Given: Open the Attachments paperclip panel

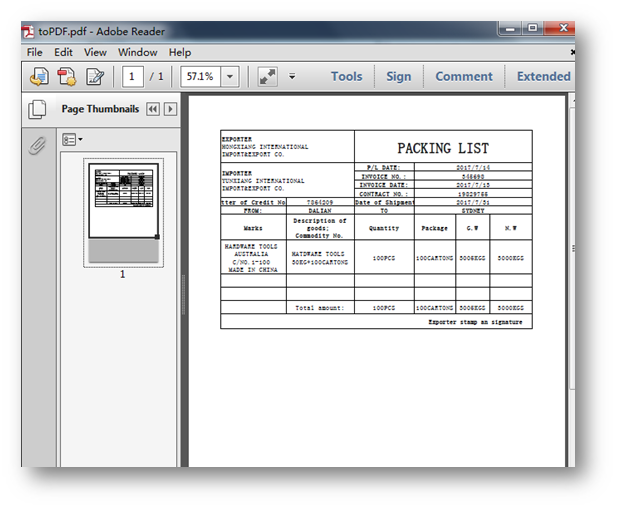Looking at the screenshot, I should pos(37,146).
